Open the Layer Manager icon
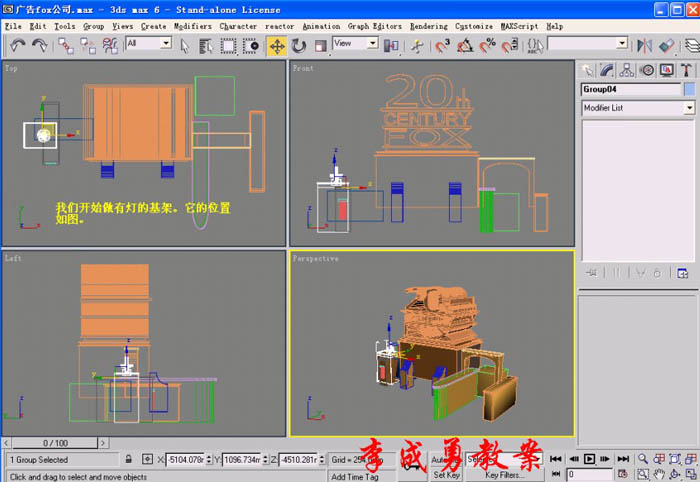Screen dimensions: 700x482 point(692,46)
